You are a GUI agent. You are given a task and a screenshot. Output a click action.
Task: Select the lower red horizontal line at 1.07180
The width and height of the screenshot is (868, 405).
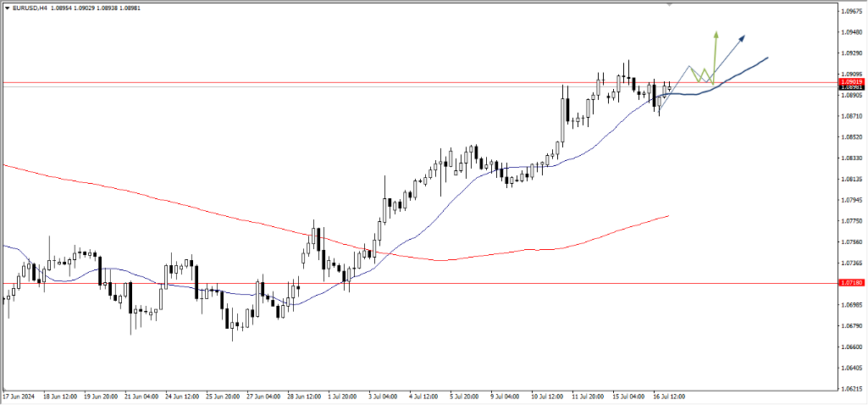(508, 283)
